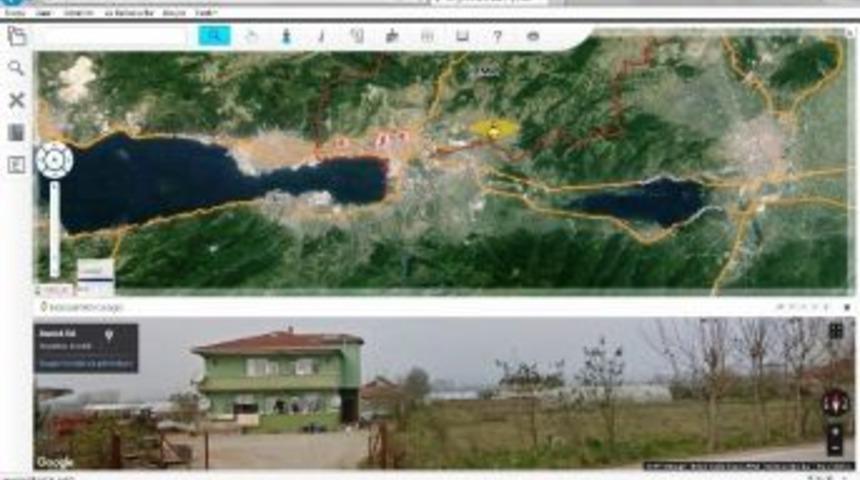
Task: Activate the hand pan tool in the toolbar
Action: point(251,37)
